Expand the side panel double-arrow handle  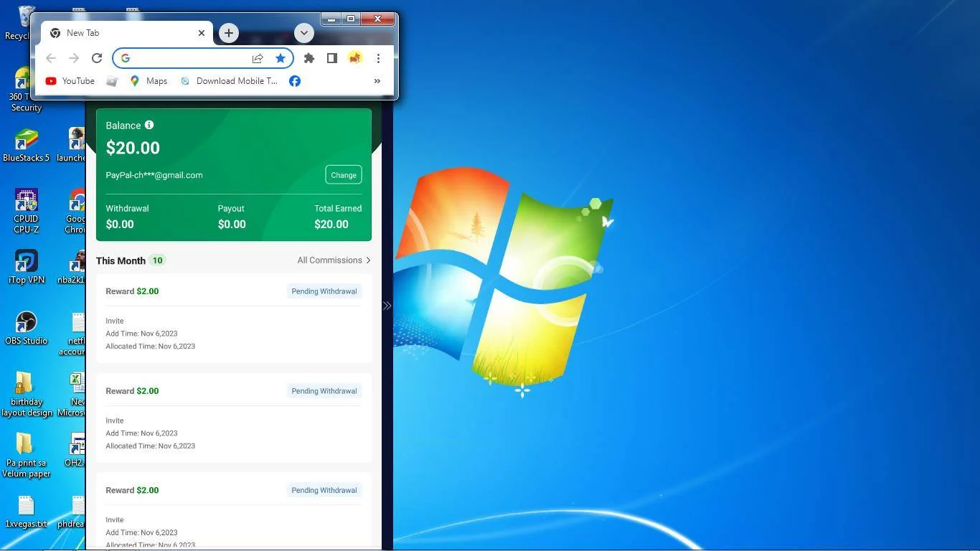(x=387, y=306)
